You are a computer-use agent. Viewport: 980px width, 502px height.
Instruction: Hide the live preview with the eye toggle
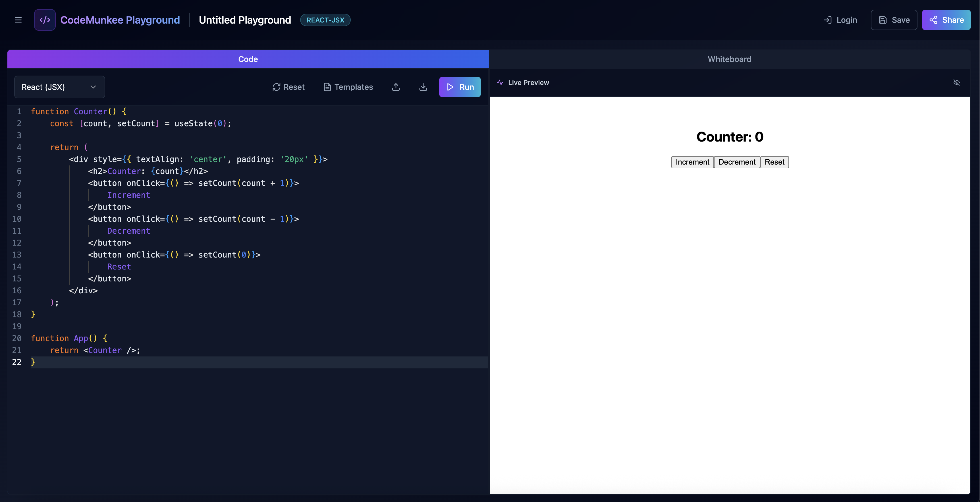(957, 83)
